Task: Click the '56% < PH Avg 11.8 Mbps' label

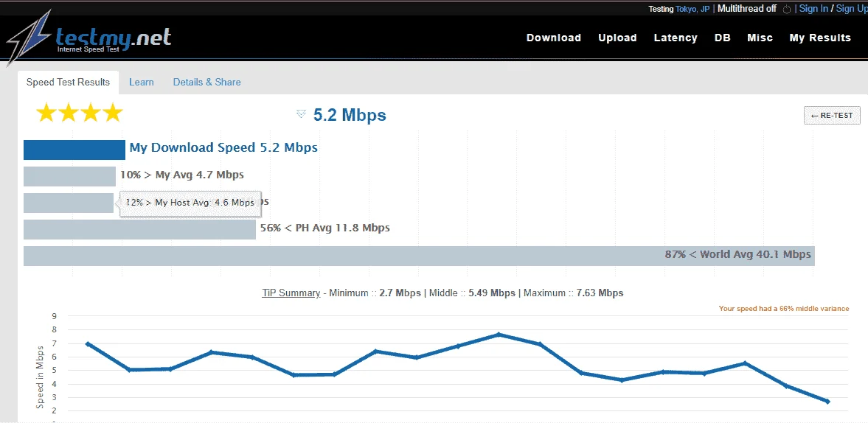Action: click(x=325, y=228)
